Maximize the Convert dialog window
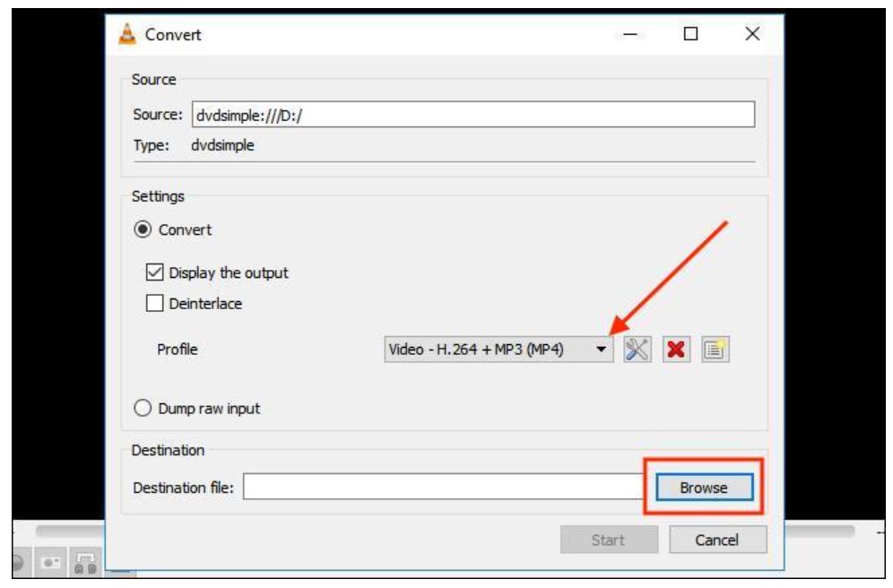This screenshot has height=588, width=893. pyautogui.click(x=689, y=34)
